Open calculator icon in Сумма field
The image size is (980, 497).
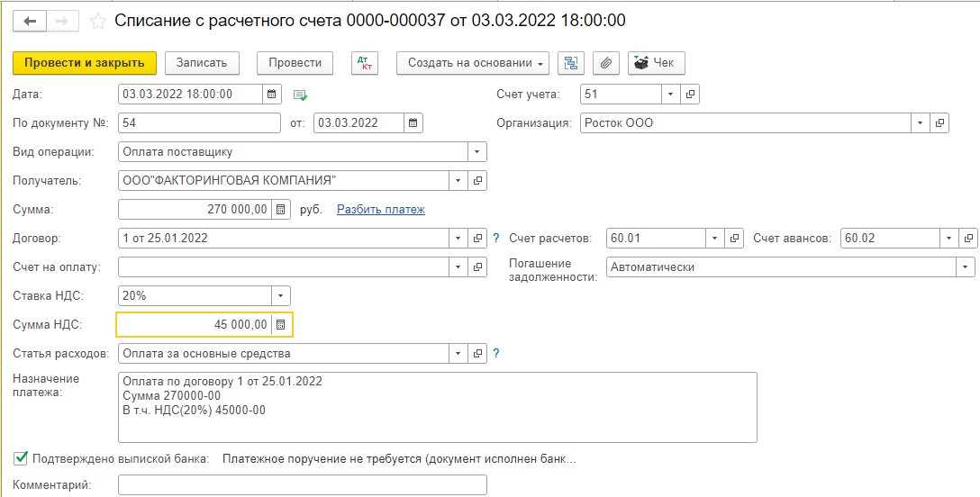click(x=281, y=209)
